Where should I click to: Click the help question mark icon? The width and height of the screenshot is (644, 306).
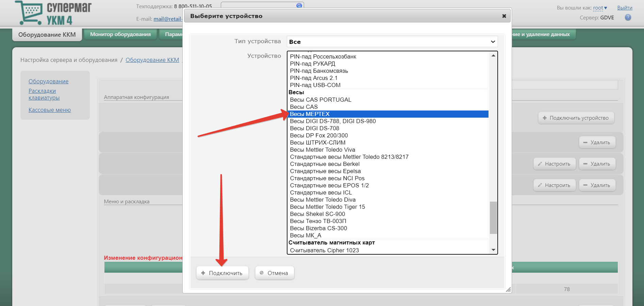coord(628,17)
